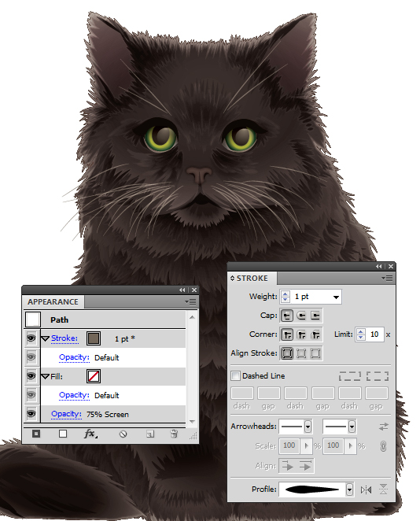
Task: Align stroke to outside icon
Action: click(x=315, y=353)
